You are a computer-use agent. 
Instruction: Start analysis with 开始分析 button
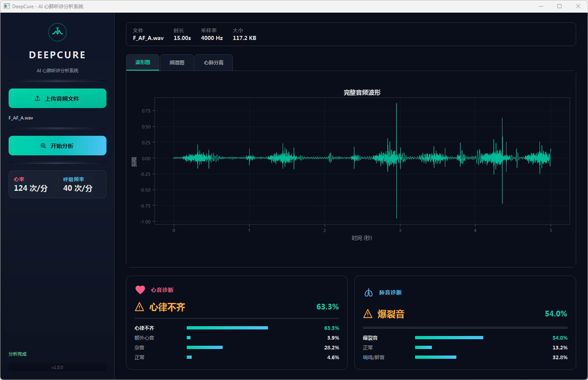pyautogui.click(x=57, y=146)
